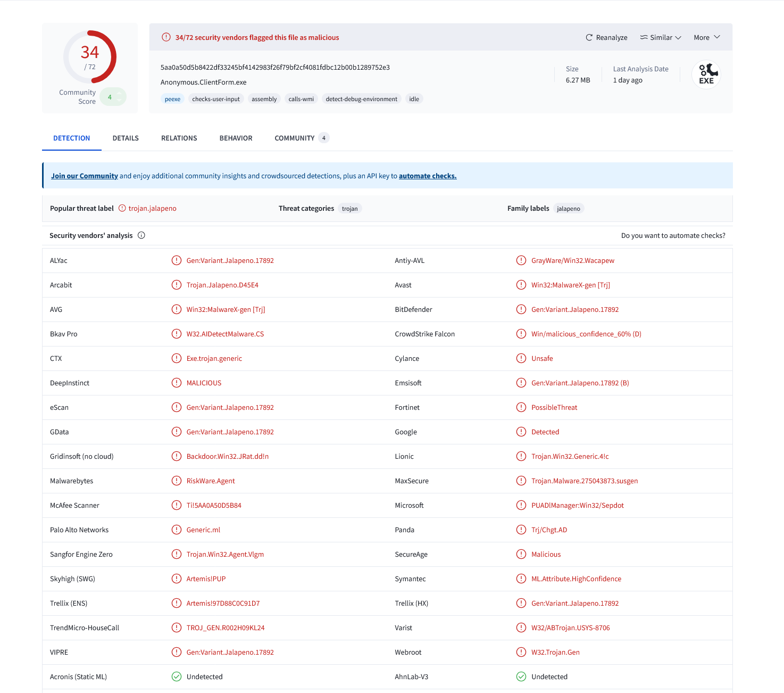This screenshot has height=693, width=784.
Task: Click the Malwarebytes alert icon
Action: 177,481
